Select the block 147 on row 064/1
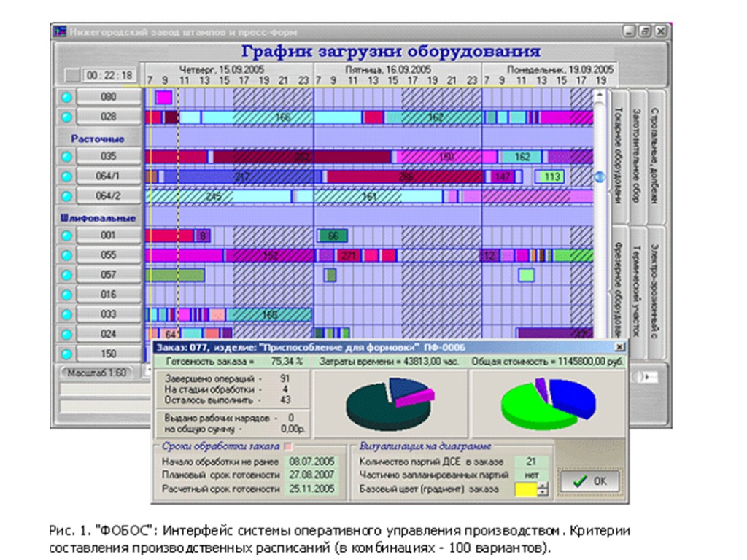The image size is (747, 560). pos(503,176)
